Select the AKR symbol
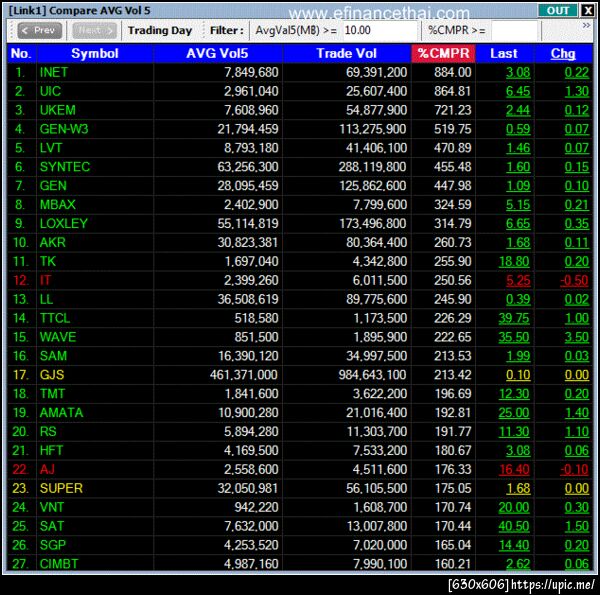Viewport: 600px width, 595px height. [52, 243]
